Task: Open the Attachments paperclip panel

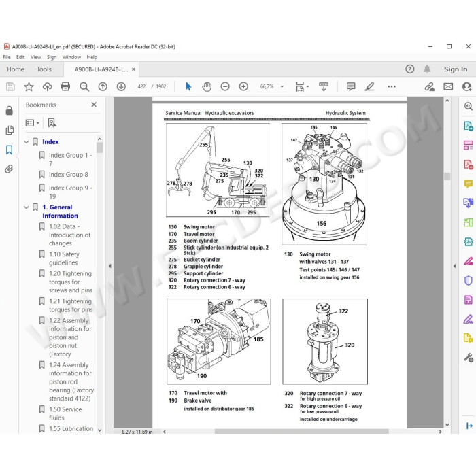Action: coord(10,169)
